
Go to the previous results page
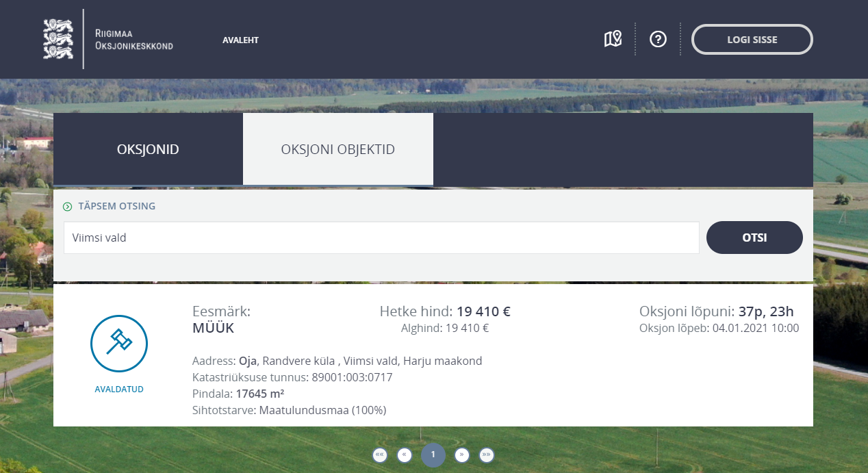(x=405, y=455)
